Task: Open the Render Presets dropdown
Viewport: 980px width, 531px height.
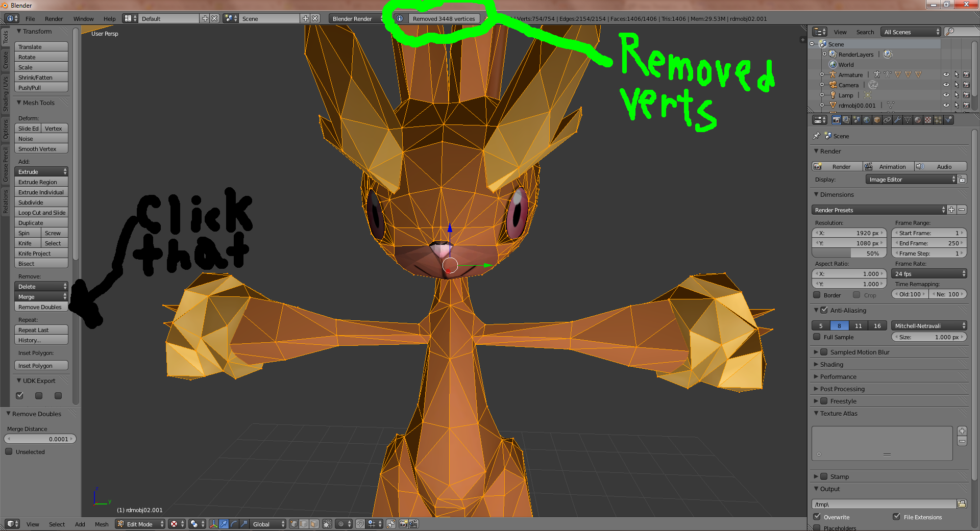Action: (878, 210)
